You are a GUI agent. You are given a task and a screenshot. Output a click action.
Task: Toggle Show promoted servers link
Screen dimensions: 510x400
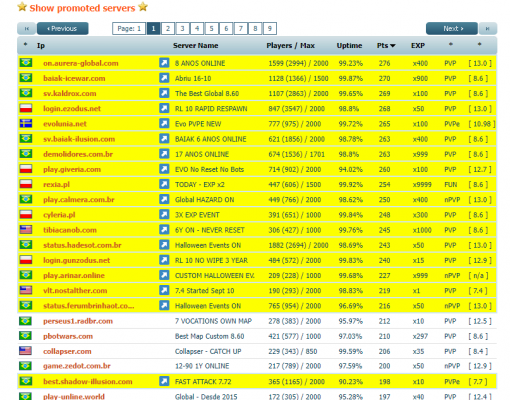[x=82, y=8]
